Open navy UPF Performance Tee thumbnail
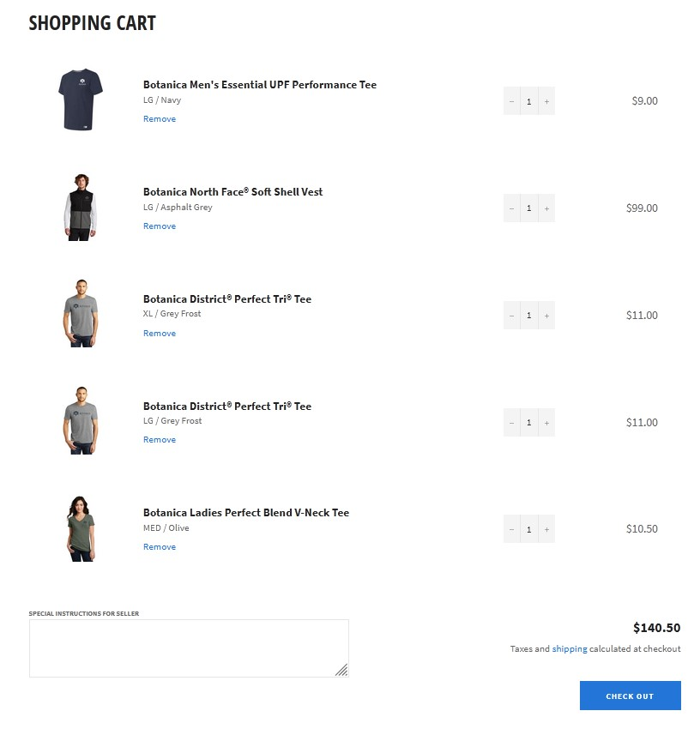This screenshot has height=729, width=700. point(81,99)
